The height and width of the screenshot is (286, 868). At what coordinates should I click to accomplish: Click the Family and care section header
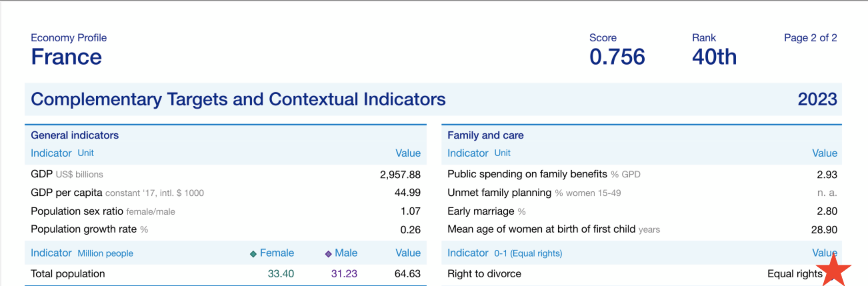(485, 135)
